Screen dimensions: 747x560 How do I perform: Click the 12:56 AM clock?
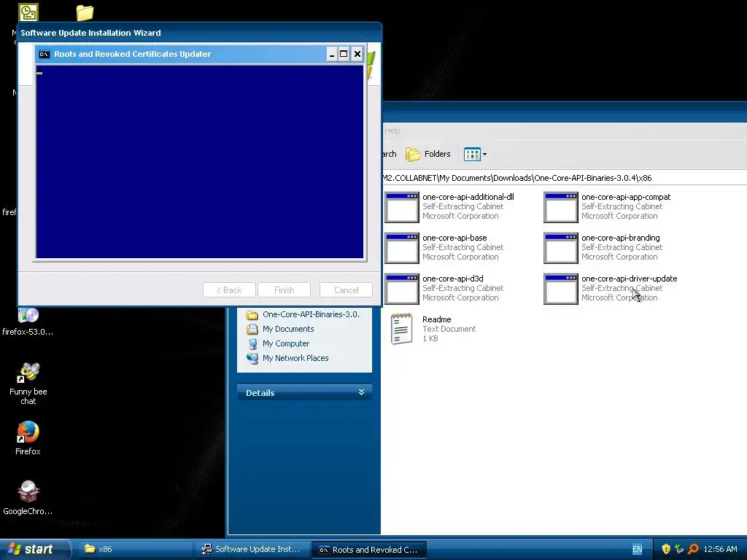(x=720, y=549)
